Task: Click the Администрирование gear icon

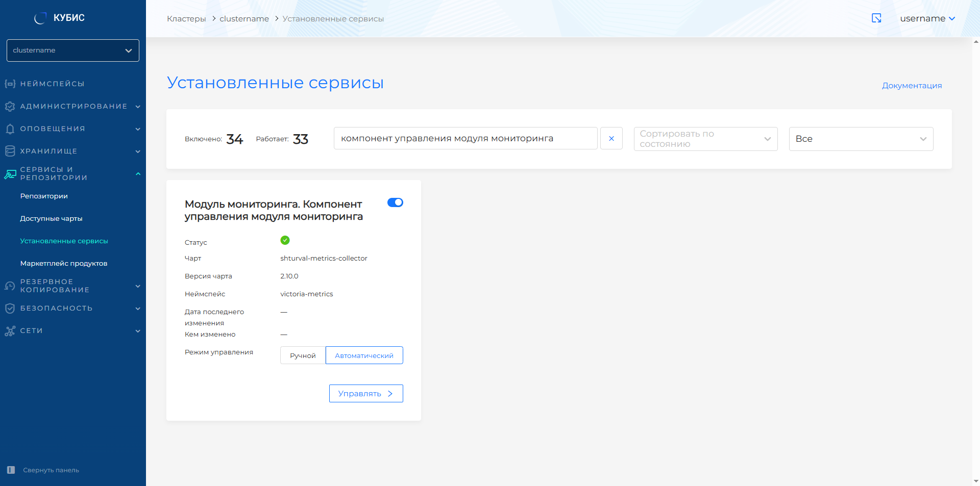Action: click(10, 106)
